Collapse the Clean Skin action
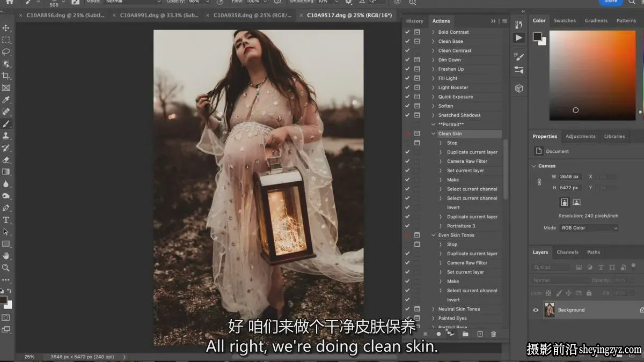 [434, 134]
